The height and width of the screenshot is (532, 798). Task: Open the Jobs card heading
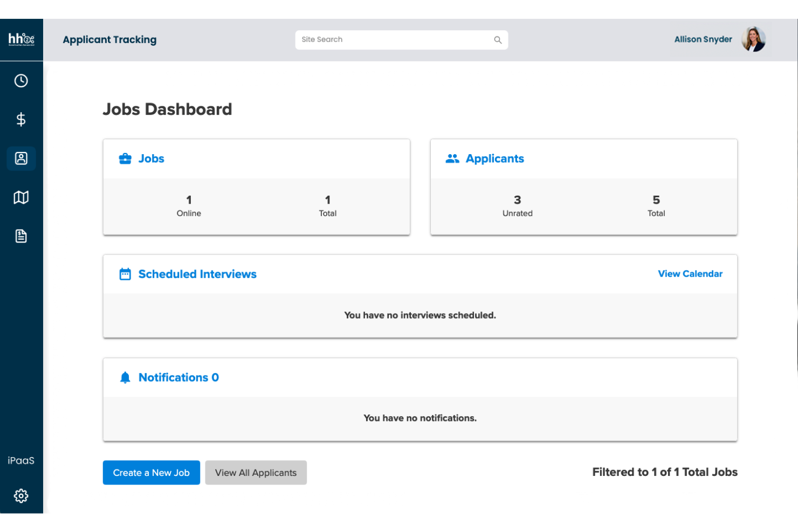click(x=152, y=158)
